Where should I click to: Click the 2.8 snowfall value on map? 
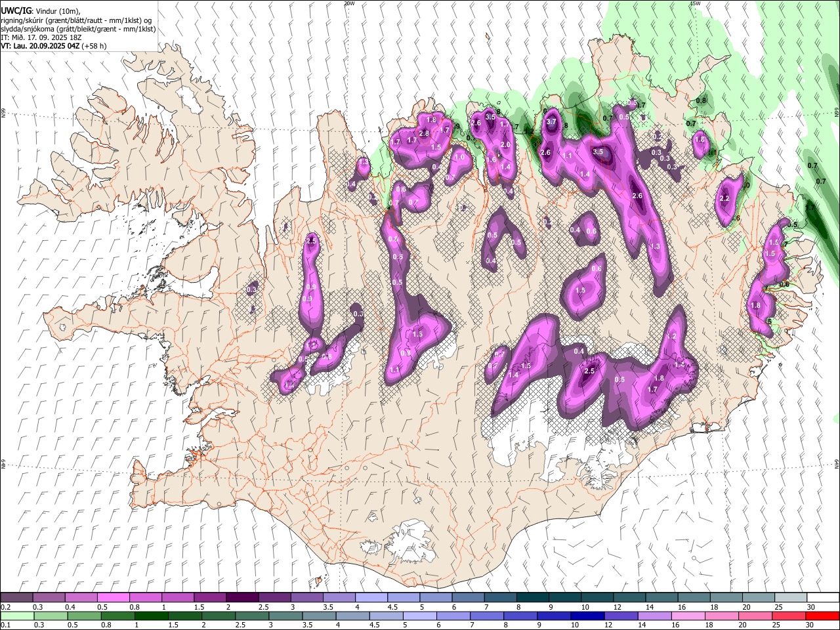(424, 133)
